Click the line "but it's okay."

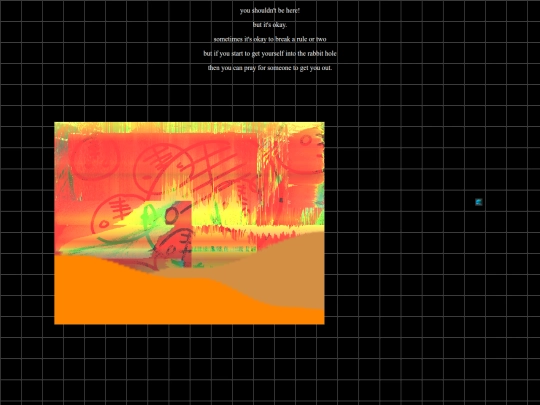(270, 25)
